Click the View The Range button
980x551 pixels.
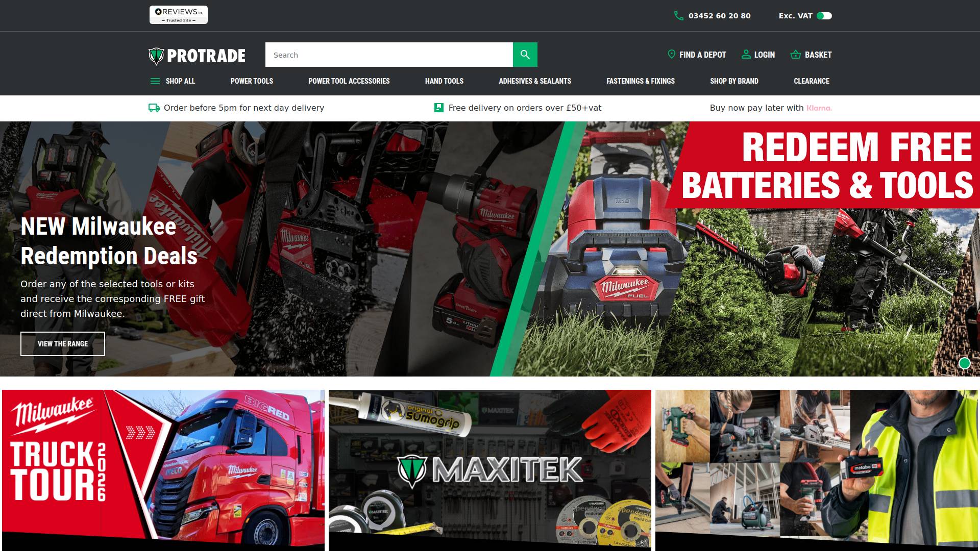point(63,344)
